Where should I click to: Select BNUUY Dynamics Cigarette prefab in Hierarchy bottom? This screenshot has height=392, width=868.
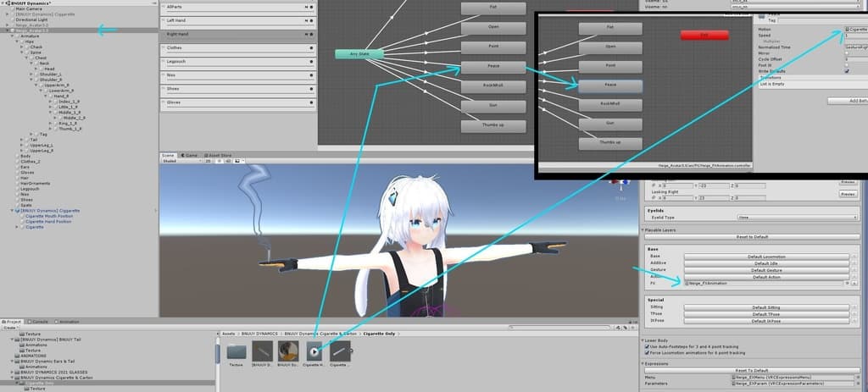click(47, 211)
